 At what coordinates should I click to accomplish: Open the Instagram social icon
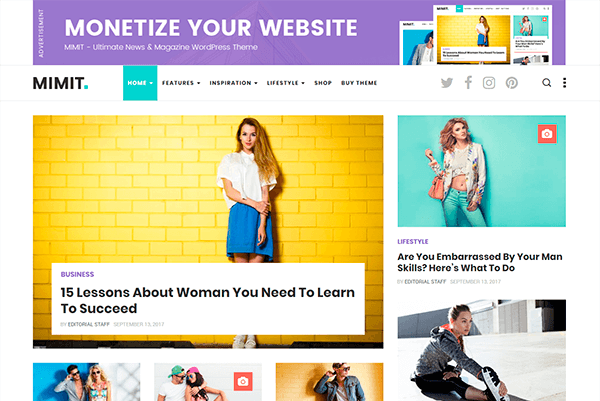click(489, 83)
